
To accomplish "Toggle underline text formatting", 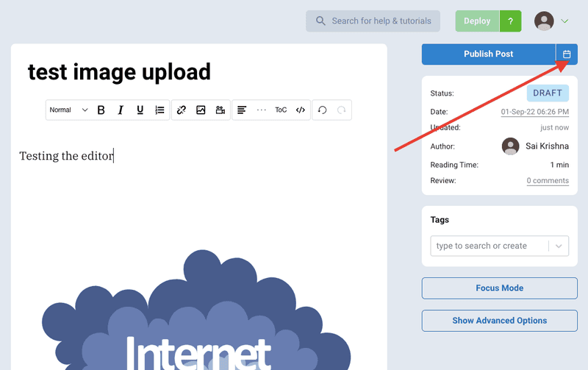I will 140,110.
